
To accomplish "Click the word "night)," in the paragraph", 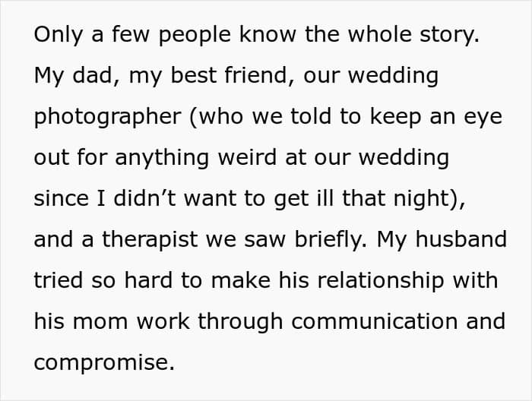I will tap(429, 199).
